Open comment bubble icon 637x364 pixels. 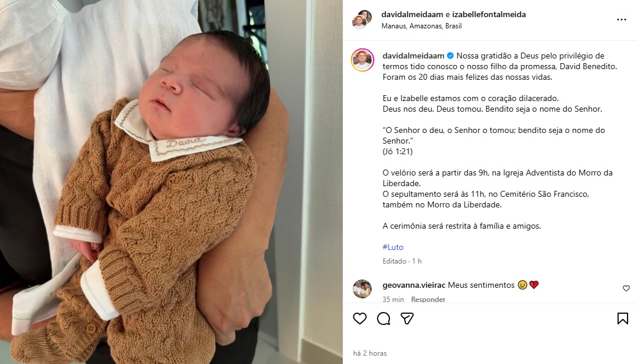pos(383,318)
